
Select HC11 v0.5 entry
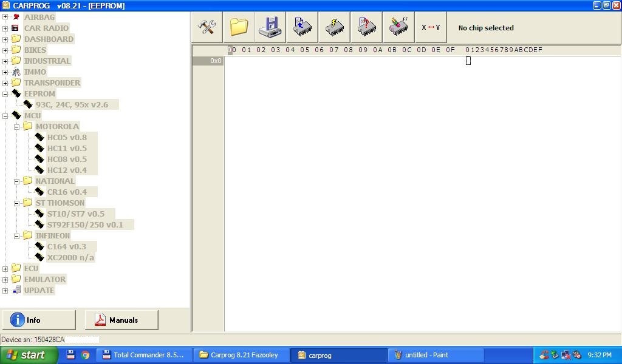coord(67,148)
